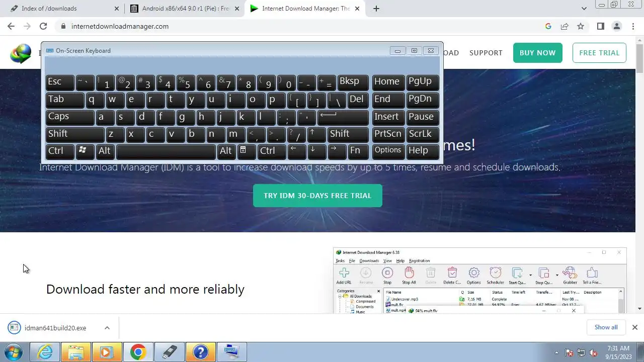Select the Internet Download Manager tab

[x=305, y=9]
